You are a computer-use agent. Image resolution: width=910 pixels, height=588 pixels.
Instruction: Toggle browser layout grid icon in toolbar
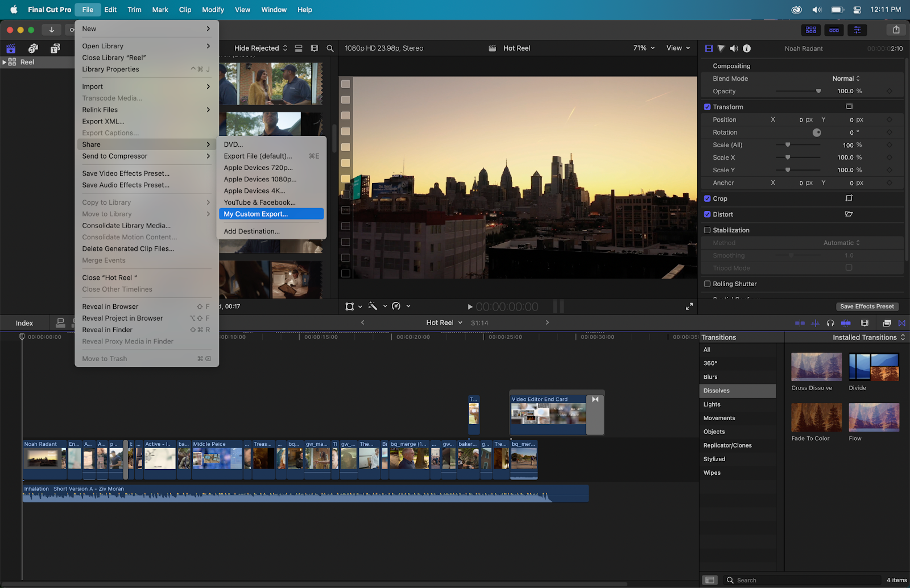(811, 30)
